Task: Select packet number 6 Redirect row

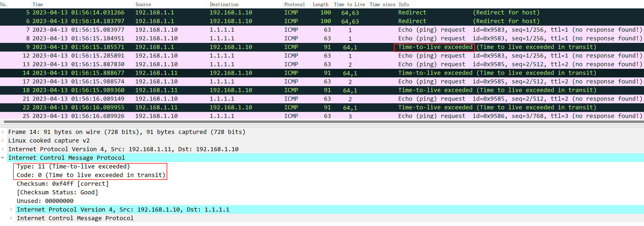Action: [322, 21]
